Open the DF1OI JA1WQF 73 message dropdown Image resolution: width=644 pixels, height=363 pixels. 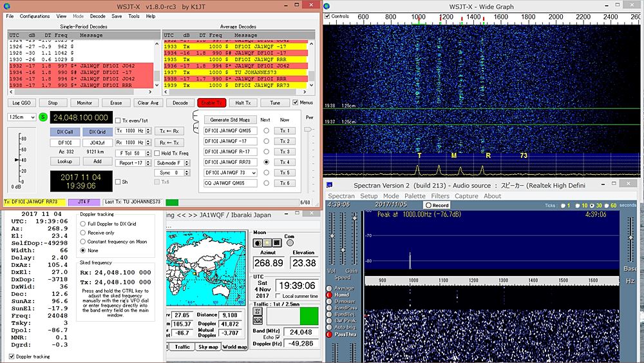231,173
